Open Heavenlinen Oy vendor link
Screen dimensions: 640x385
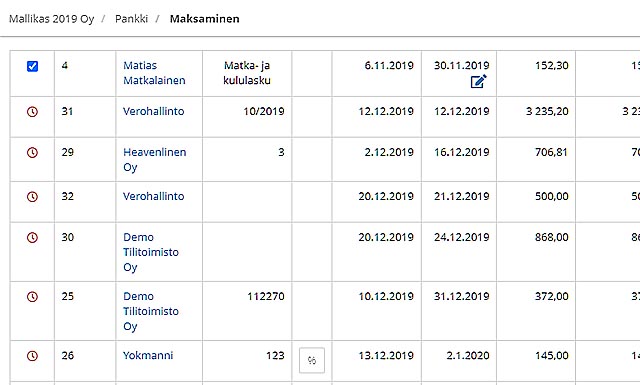pos(155,160)
